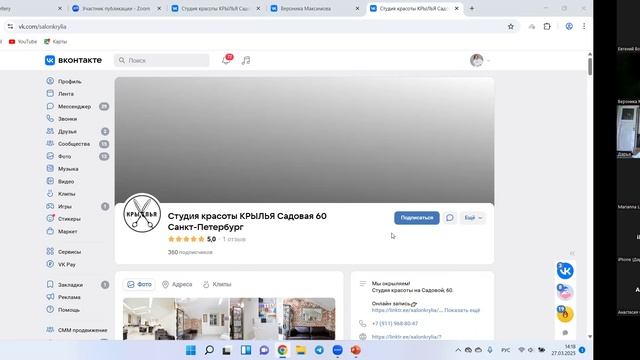The height and width of the screenshot is (360, 640).
Task: Open Chrome extensions puzzle icon
Action: pos(547,27)
